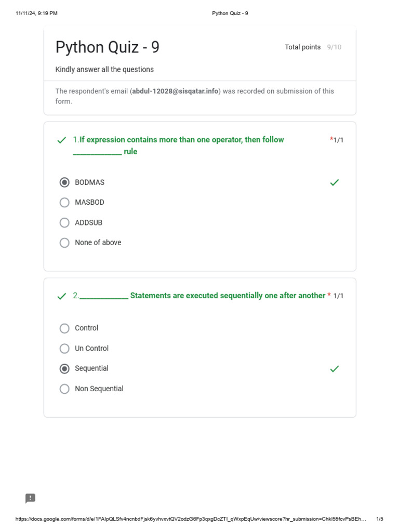Pick the None of above option
The image size is (399, 532).
pos(64,243)
